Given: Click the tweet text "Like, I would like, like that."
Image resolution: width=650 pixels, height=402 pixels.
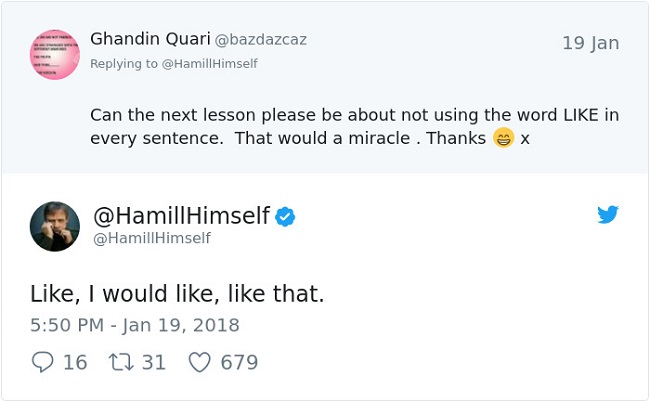Looking at the screenshot, I should point(177,294).
